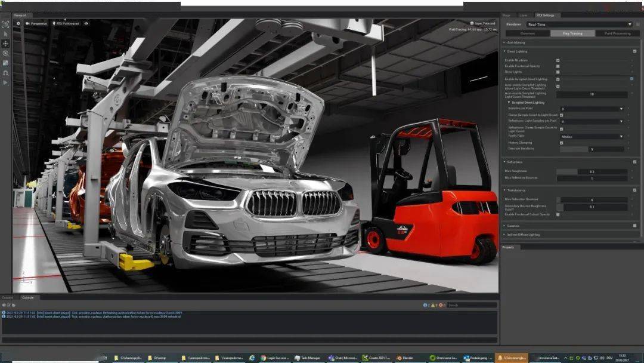Open the selection mode tool in left toolbar

tap(5, 24)
